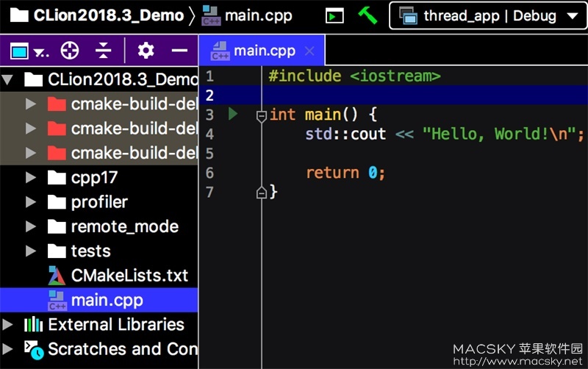Viewport: 588px width, 369px height.
Task: Expand External Libraries node
Action: [x=7, y=324]
